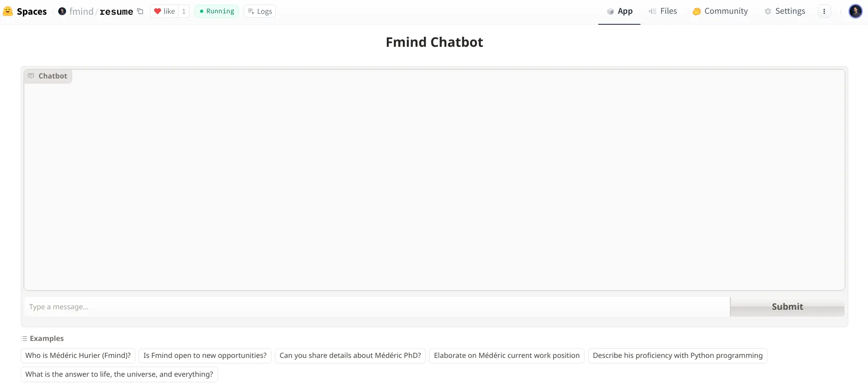Go to the Settings tab
Viewport: 868px width, 385px height.
click(x=785, y=11)
